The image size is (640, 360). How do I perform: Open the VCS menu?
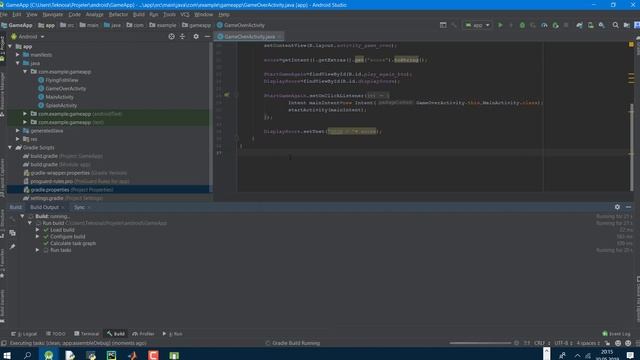(x=185, y=14)
